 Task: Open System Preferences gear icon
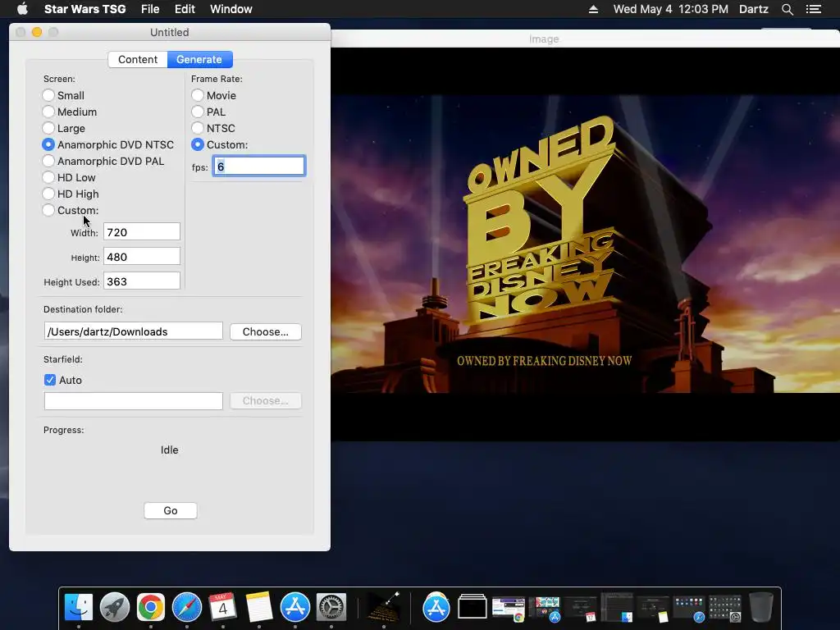pos(331,607)
